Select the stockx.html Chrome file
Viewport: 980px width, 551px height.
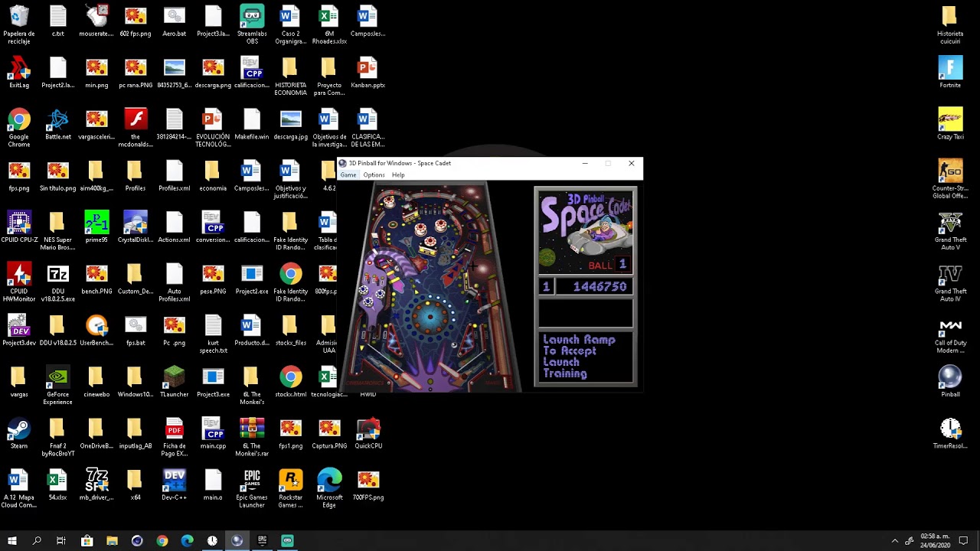(x=291, y=382)
